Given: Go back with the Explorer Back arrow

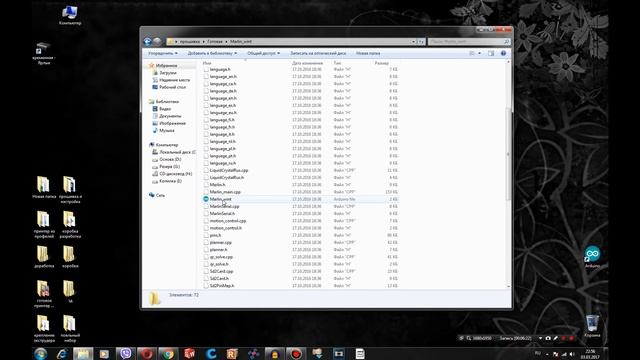Looking at the screenshot, I should pos(148,41).
